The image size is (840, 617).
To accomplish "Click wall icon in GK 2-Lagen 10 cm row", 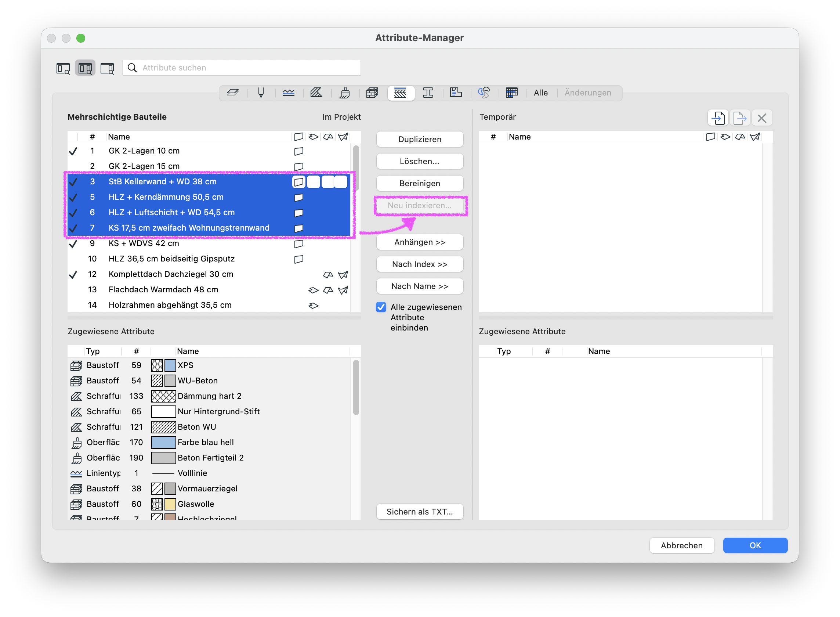I will 298,151.
